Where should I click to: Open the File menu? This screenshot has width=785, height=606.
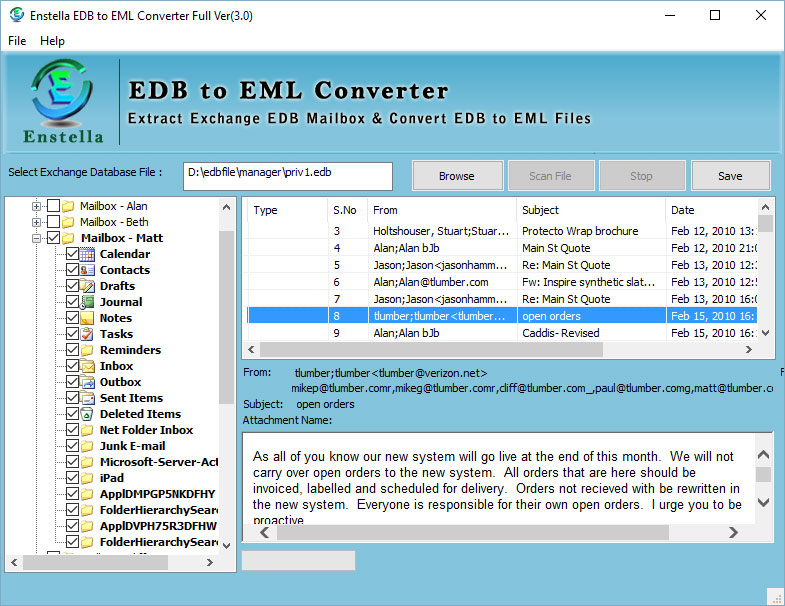point(17,41)
